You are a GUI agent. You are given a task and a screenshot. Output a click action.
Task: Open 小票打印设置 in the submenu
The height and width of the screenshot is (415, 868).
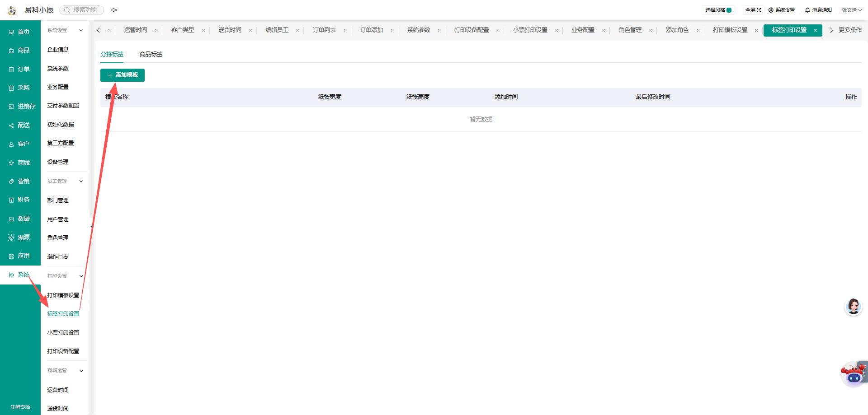click(x=63, y=333)
